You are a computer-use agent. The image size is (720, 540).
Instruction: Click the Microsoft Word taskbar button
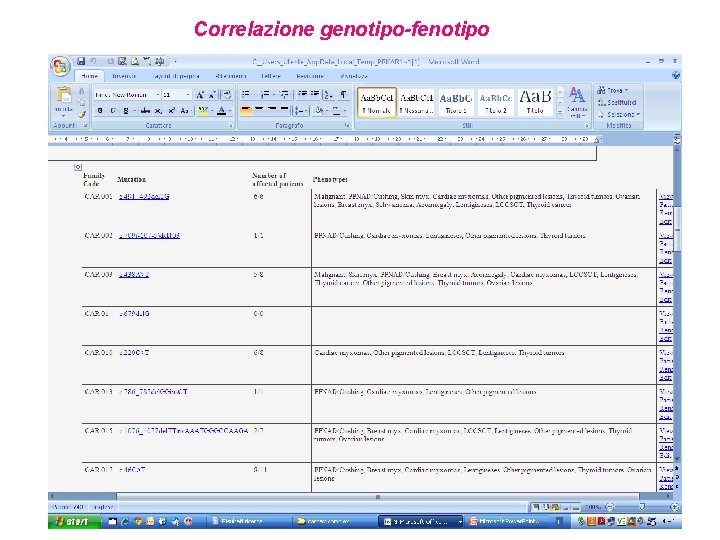pyautogui.click(x=422, y=521)
